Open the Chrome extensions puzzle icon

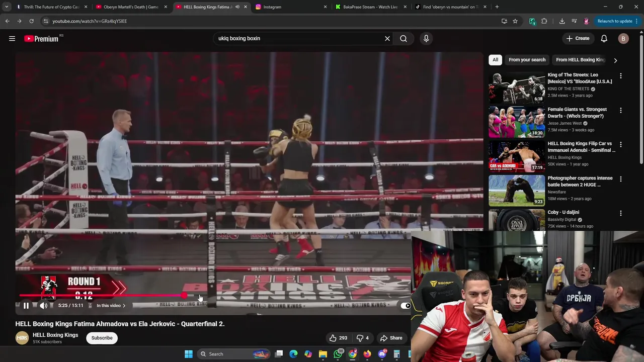tap(544, 21)
